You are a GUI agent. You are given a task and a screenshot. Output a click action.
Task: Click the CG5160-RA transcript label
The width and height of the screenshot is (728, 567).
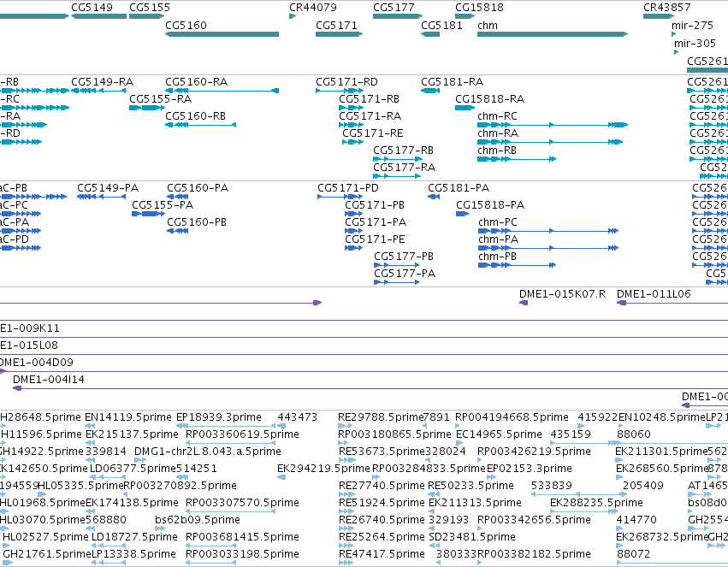click(197, 81)
